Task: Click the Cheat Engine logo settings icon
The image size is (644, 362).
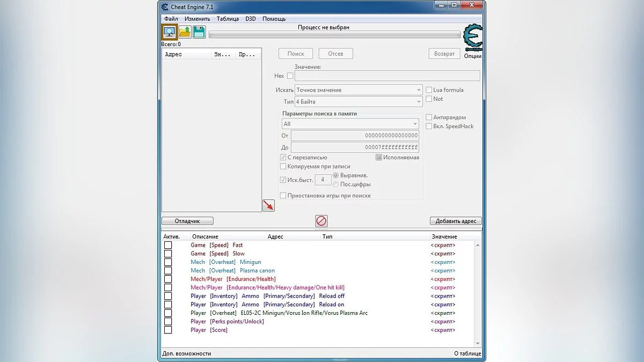Action: coord(473,38)
